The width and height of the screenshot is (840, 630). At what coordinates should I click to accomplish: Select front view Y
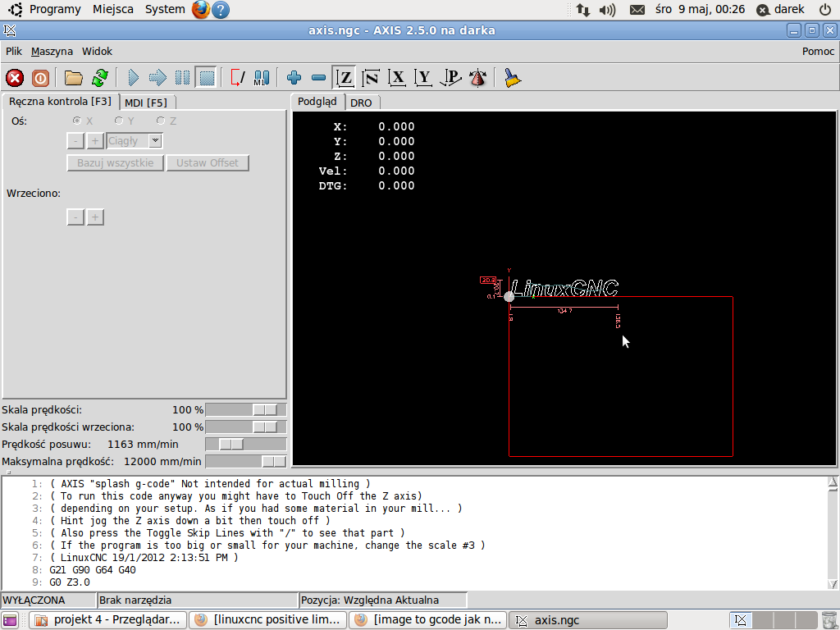point(423,78)
